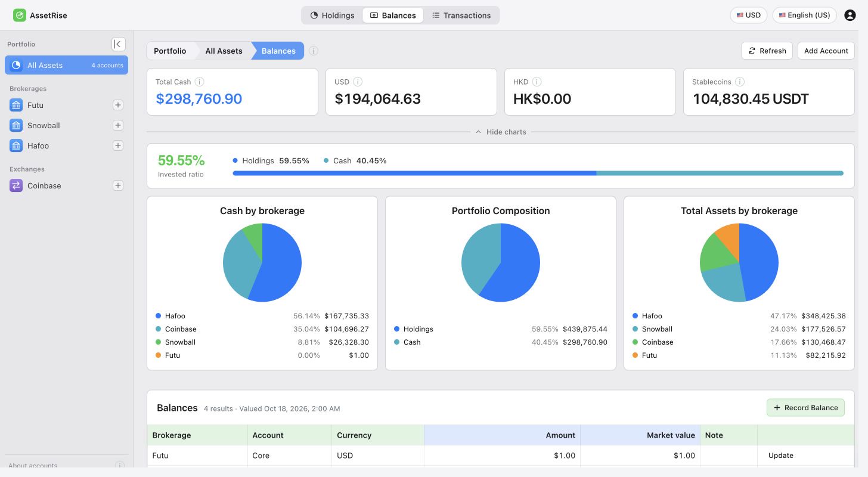Click the invested ratio progress bar
868x477 pixels.
(538, 174)
